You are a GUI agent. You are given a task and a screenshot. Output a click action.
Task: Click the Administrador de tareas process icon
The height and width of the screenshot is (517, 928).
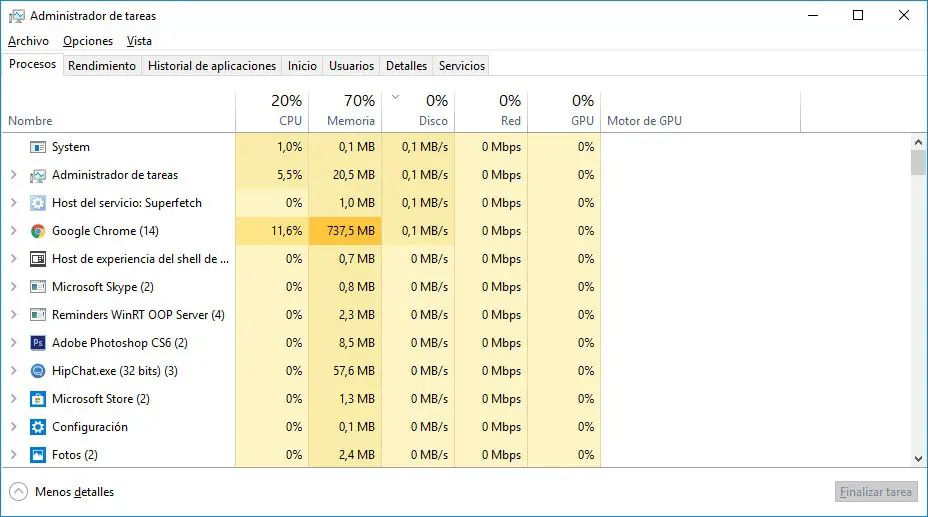pos(38,175)
